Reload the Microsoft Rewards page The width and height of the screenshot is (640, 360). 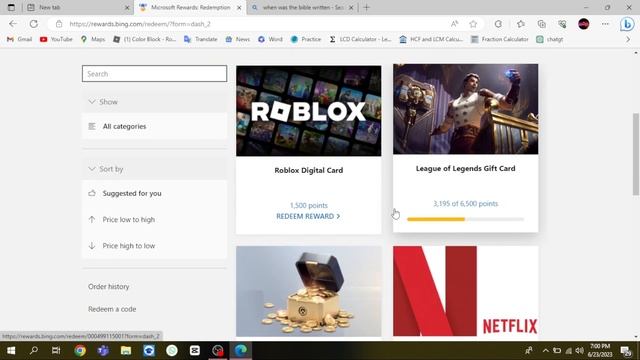pos(34,24)
